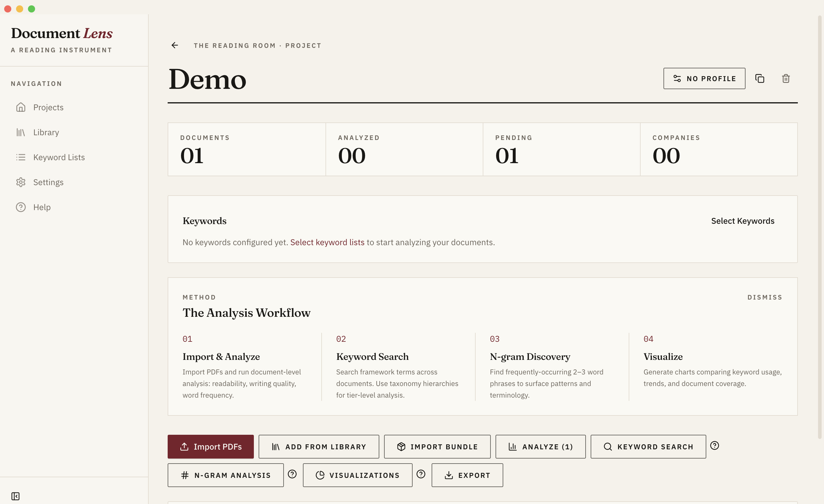Click the DOCUMENTS stat card

(246, 149)
